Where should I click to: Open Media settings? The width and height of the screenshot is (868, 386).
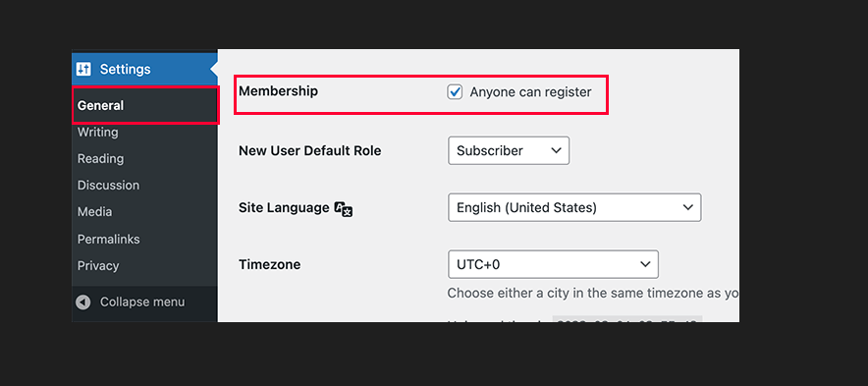tap(94, 212)
